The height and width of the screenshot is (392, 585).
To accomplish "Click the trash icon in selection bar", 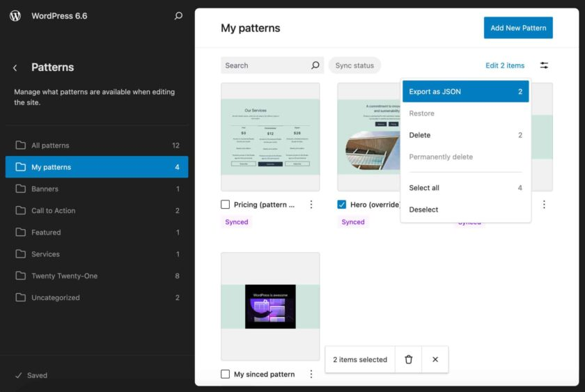I will coord(409,359).
